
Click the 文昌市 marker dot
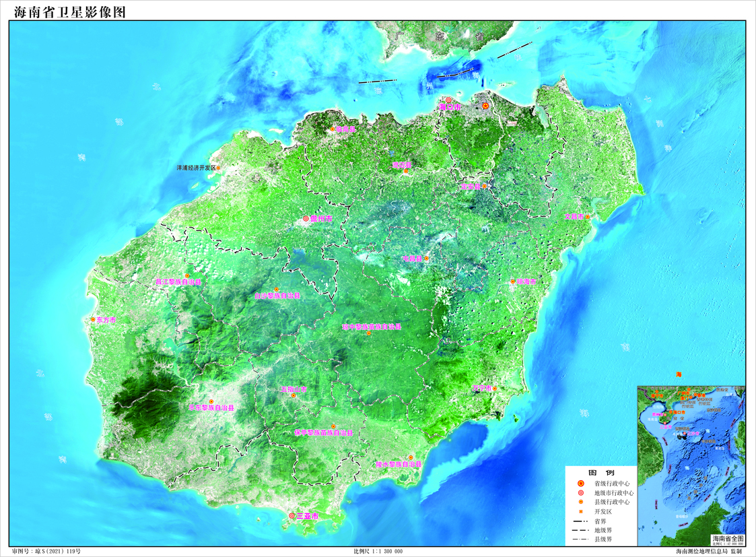tap(588, 217)
